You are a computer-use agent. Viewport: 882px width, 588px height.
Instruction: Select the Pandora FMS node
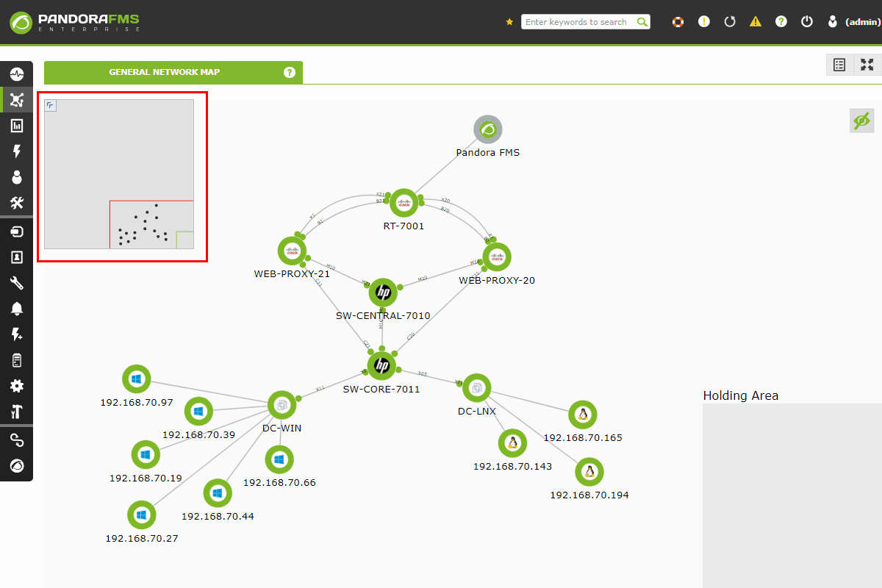click(x=488, y=130)
